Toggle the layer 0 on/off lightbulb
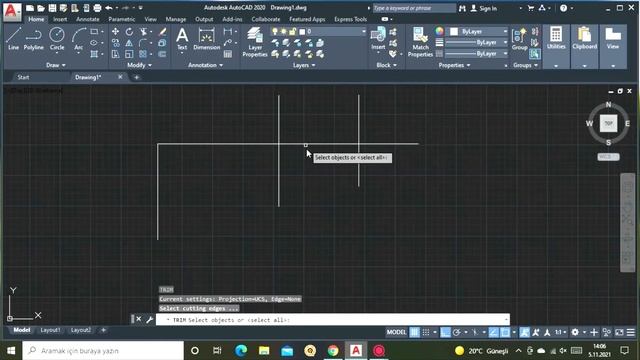 click(275, 31)
